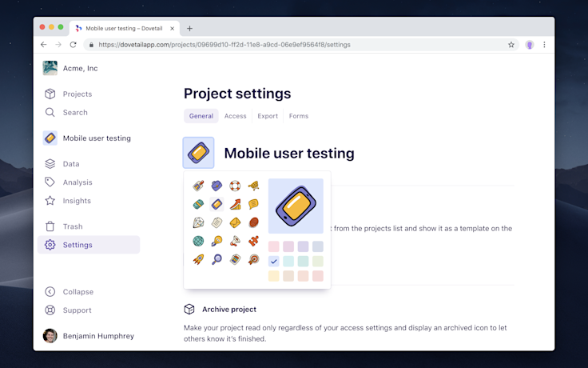This screenshot has width=588, height=368.
Task: Pick the pale yellow background color
Action: (274, 276)
